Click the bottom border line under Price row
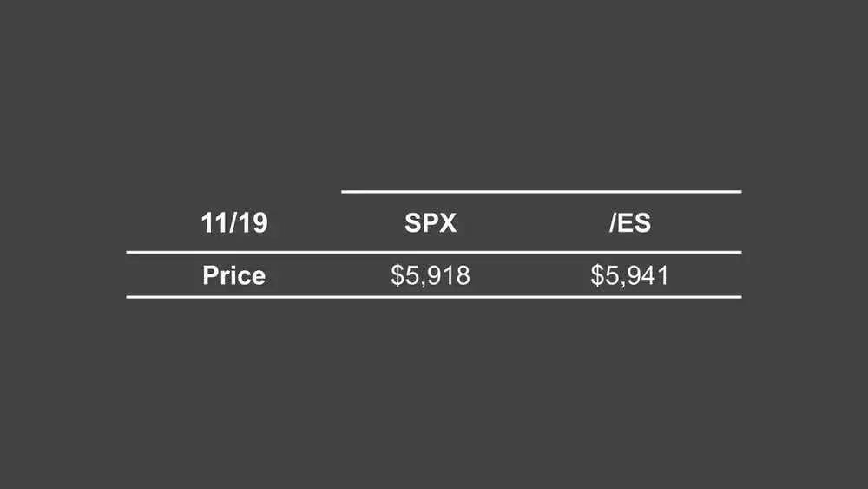This screenshot has height=489, width=868. point(434,297)
